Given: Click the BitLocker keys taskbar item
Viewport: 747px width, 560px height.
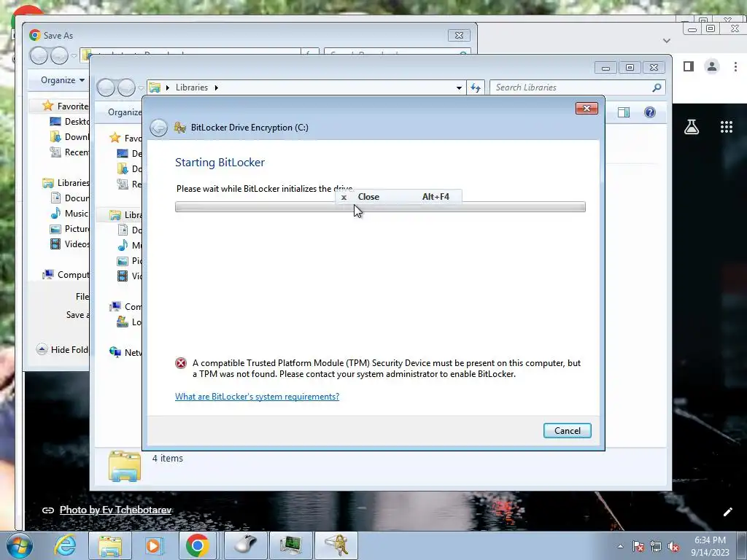Looking at the screenshot, I should click(336, 545).
